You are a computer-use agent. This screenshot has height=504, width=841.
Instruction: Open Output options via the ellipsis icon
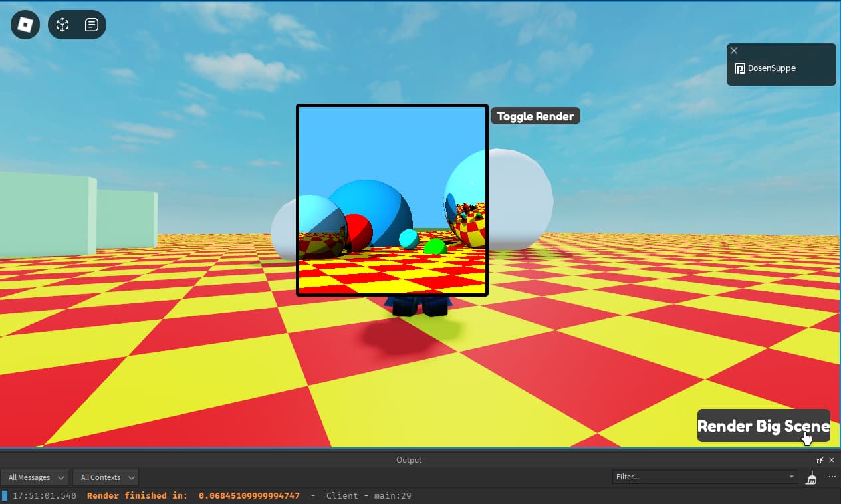tap(832, 477)
